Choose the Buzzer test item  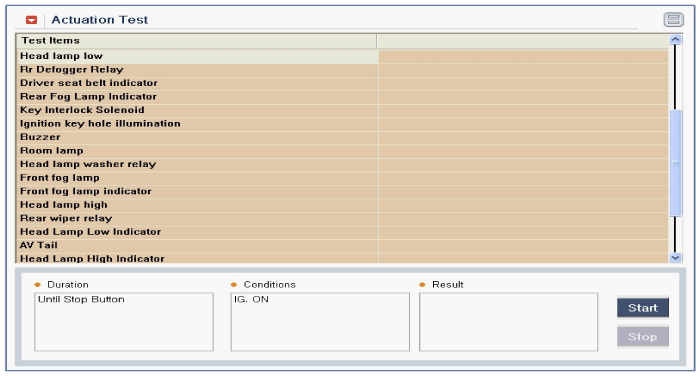click(x=342, y=137)
